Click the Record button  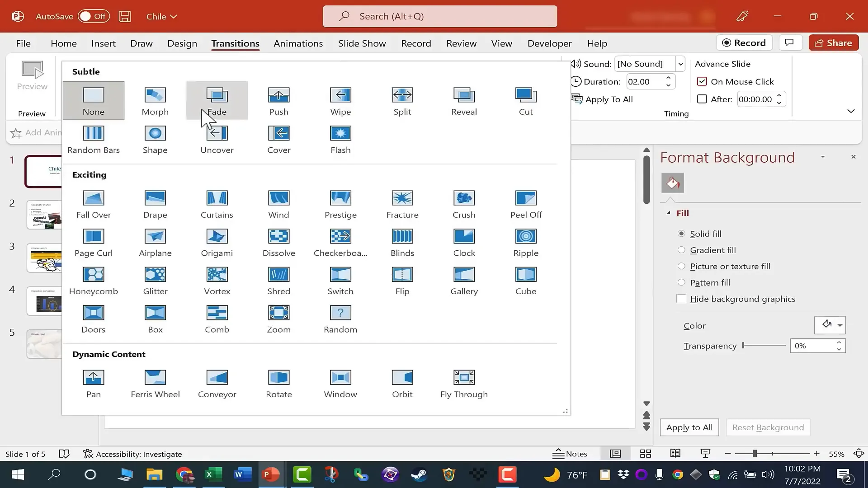744,43
